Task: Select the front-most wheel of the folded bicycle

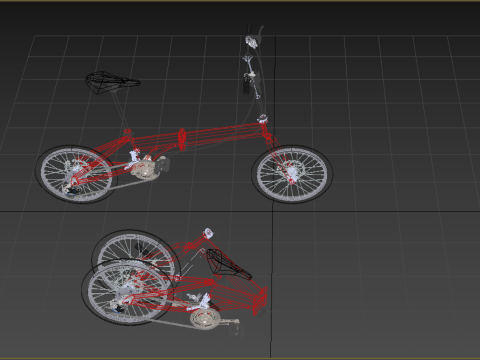Action: click(128, 292)
